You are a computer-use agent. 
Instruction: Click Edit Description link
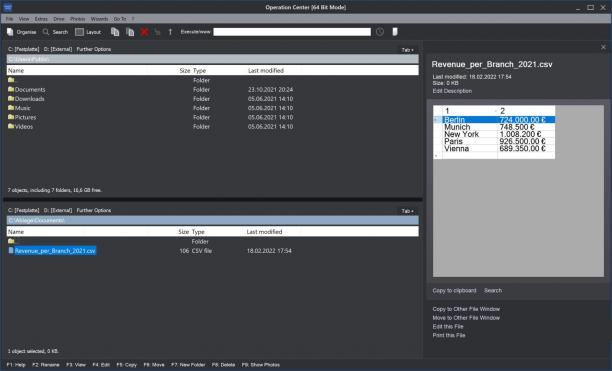click(x=452, y=91)
